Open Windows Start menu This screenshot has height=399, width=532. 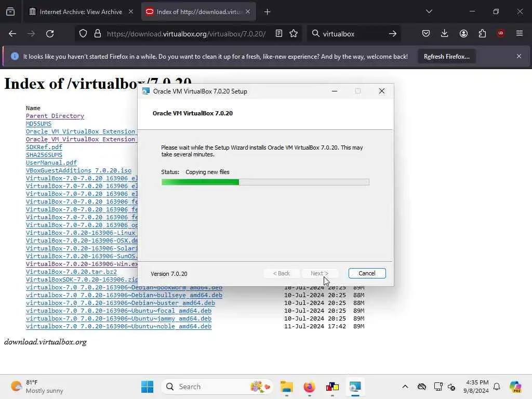click(147, 387)
